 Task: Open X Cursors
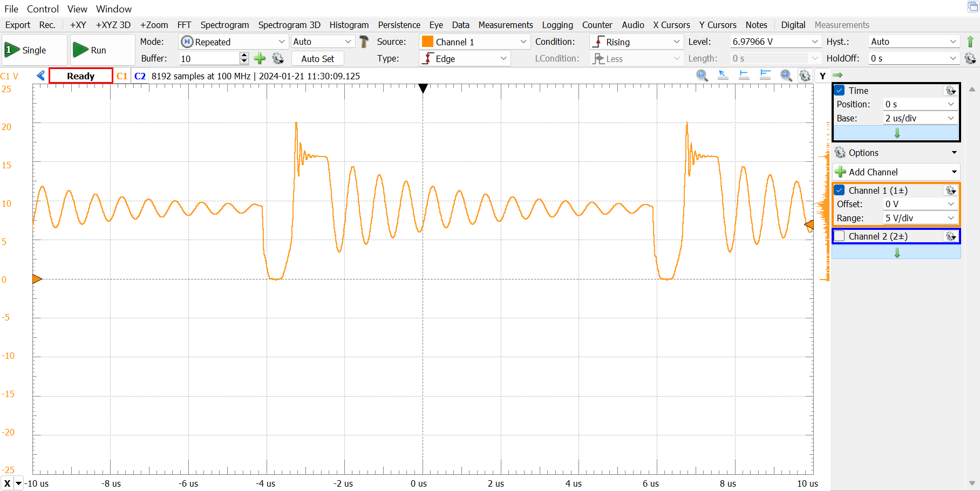(671, 25)
